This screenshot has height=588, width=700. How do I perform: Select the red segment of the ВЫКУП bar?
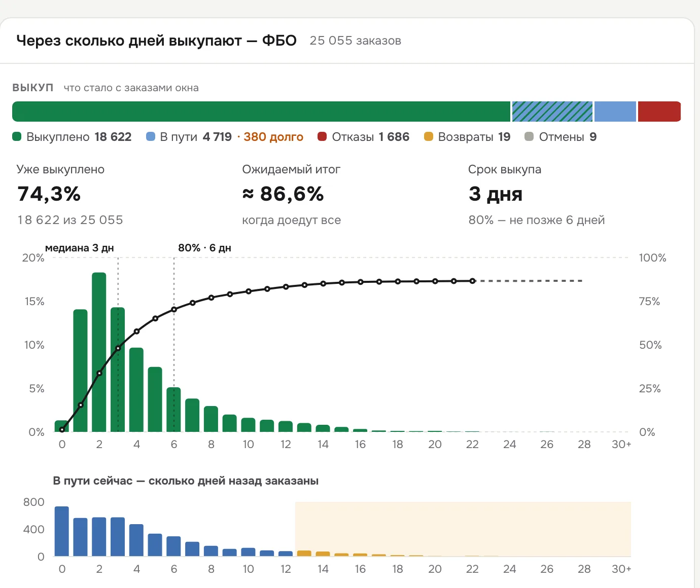tap(659, 112)
